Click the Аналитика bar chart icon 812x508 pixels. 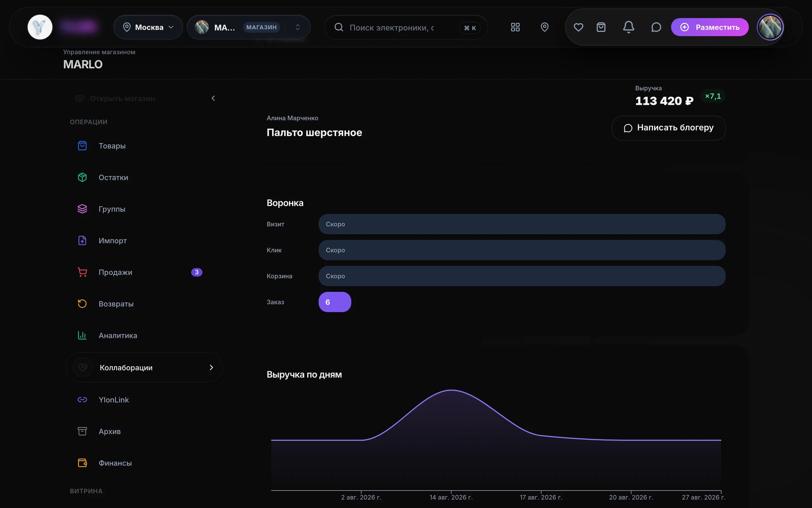82,335
